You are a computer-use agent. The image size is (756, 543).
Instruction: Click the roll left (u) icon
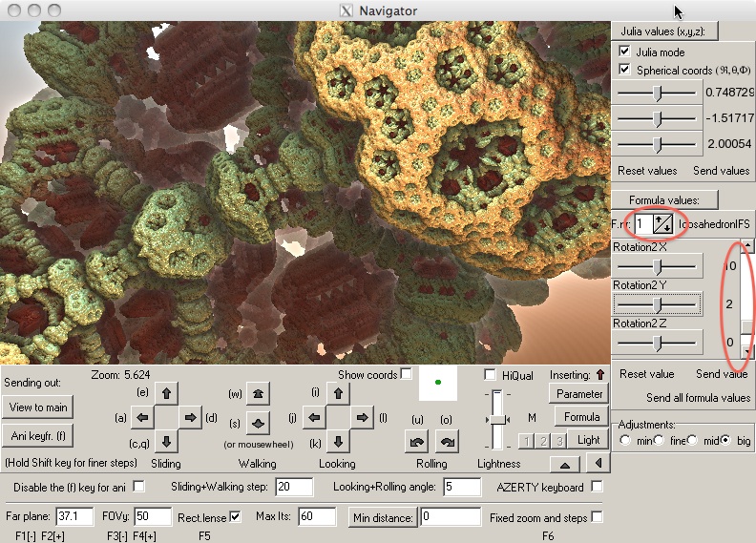[x=417, y=441]
